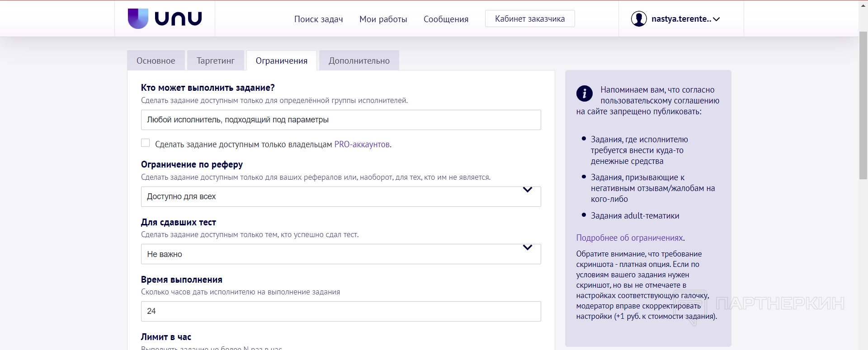Click the UNU logo icon

pos(138,19)
